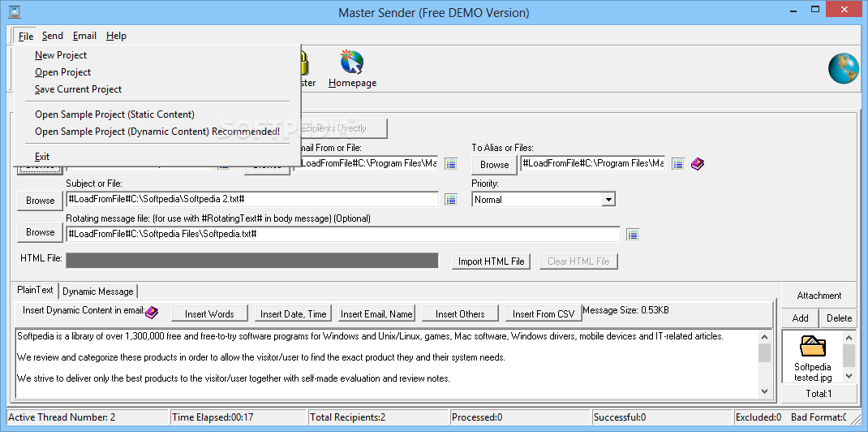Click message body scrollbar down arrow
Image resolution: width=868 pixels, height=432 pixels.
[x=764, y=391]
